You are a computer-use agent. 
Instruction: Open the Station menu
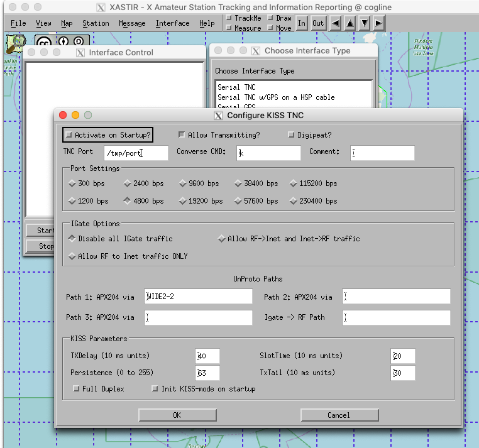(96, 23)
